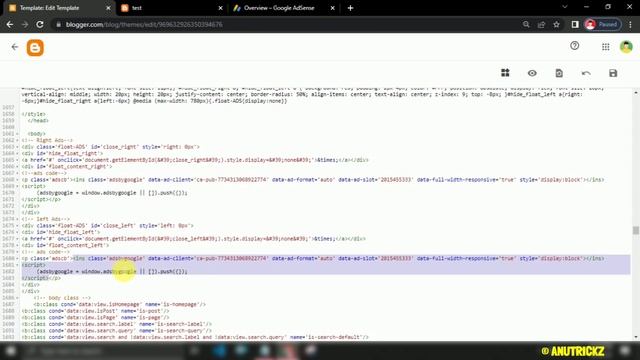Undo changes with the revert arrow
This screenshot has width=640, height=360.
586,73
